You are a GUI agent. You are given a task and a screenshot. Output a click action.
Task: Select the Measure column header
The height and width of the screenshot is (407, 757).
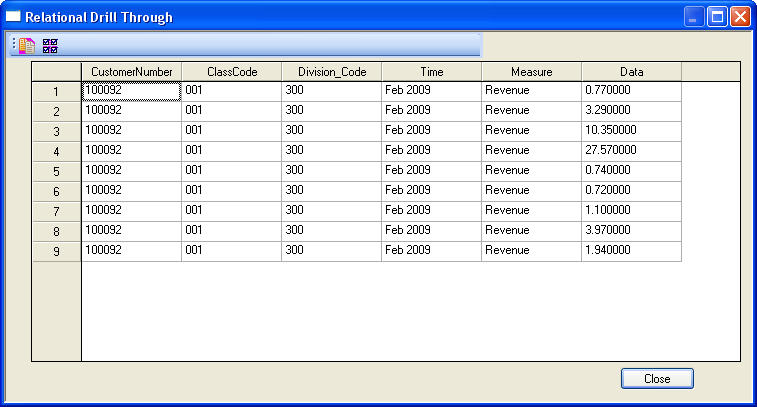point(531,72)
